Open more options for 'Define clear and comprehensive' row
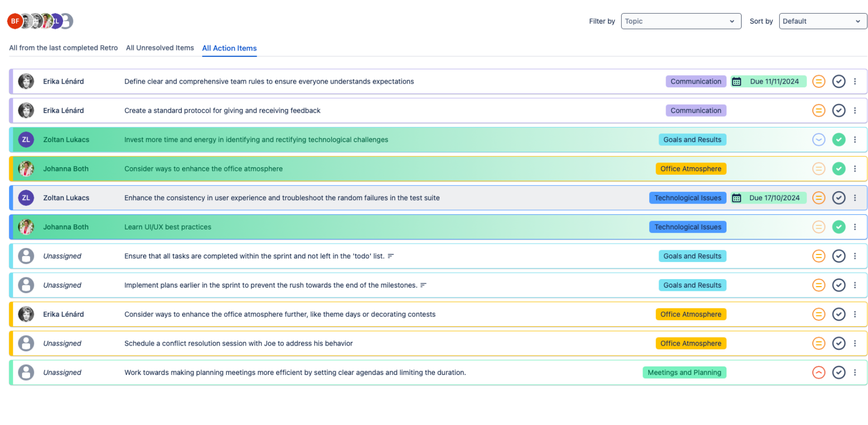 click(x=855, y=81)
